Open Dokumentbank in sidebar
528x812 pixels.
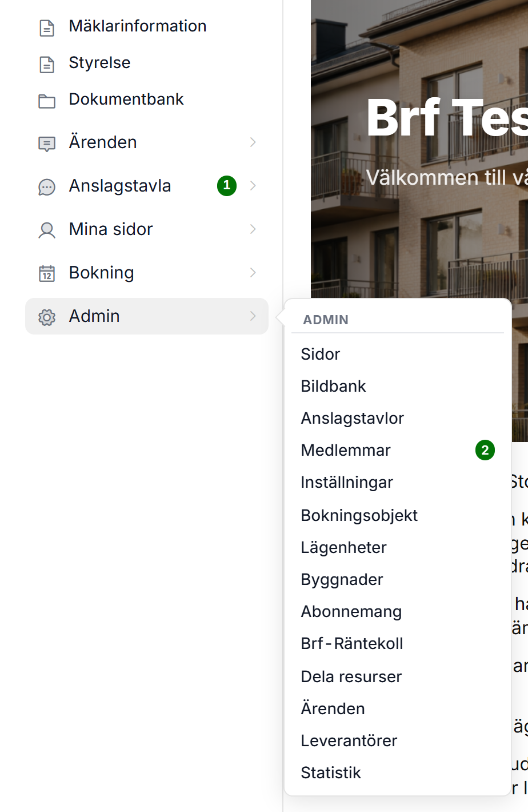[x=126, y=99]
